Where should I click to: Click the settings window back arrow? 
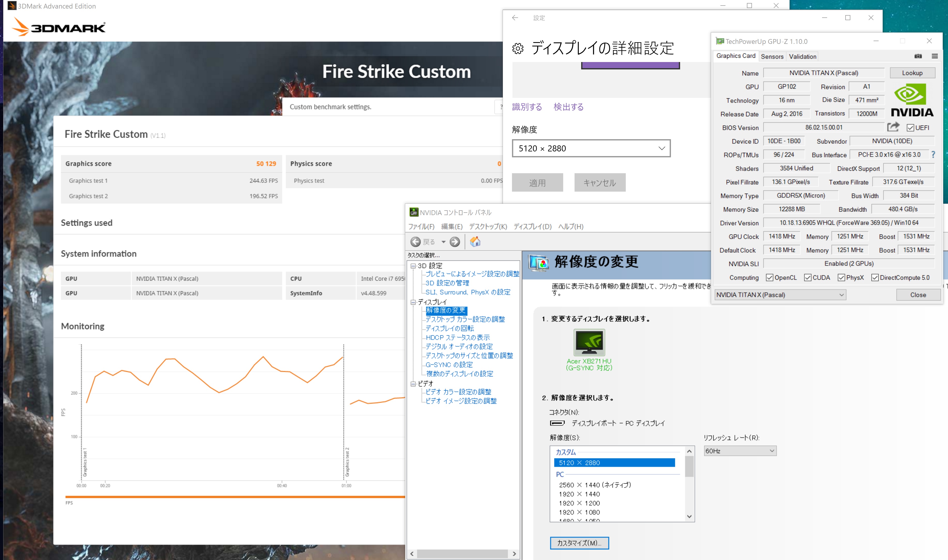click(x=515, y=18)
